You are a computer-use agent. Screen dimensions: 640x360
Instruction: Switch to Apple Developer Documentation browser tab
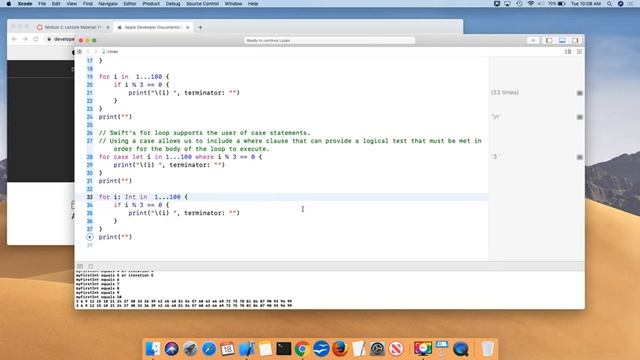tap(152, 27)
